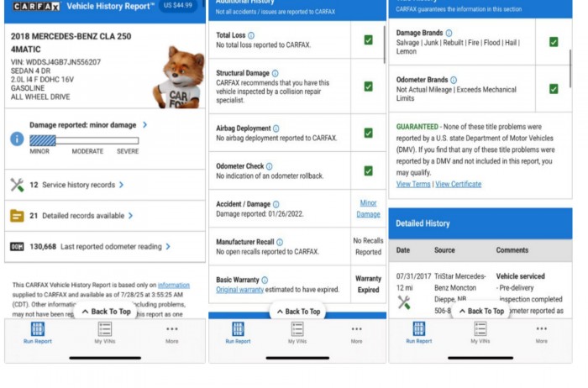Open info icon next to Odometer Brands
This screenshot has width=588, height=388.
(x=454, y=80)
